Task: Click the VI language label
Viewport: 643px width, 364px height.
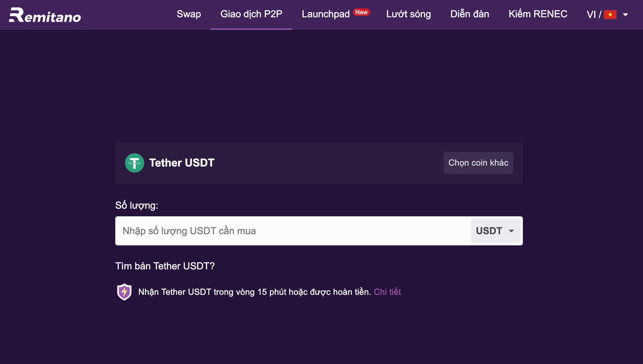Action: (x=591, y=14)
